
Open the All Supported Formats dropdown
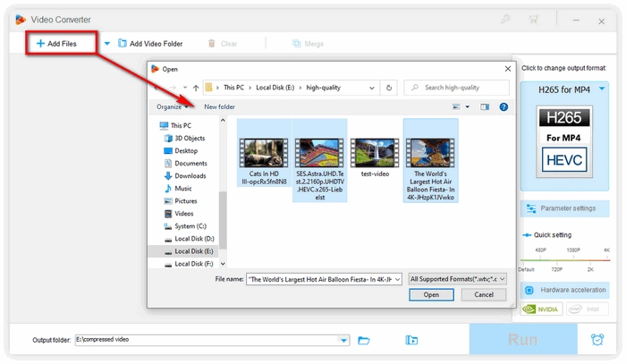(458, 279)
